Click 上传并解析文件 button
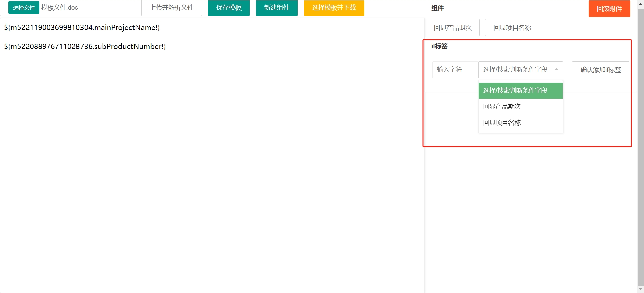 click(x=171, y=8)
